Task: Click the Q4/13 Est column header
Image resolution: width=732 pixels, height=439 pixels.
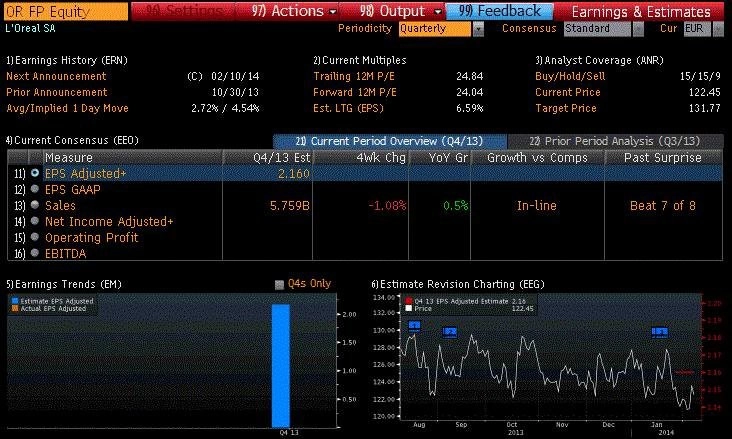Action: (267, 158)
